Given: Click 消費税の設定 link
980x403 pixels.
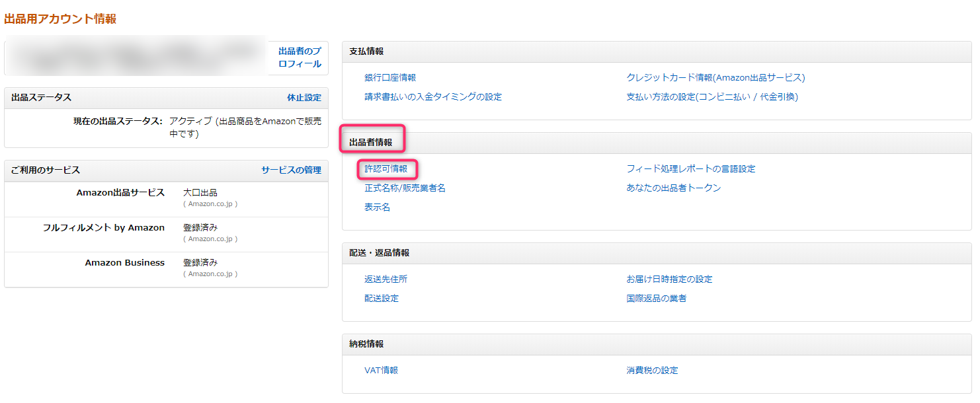Looking at the screenshot, I should click(x=653, y=371).
